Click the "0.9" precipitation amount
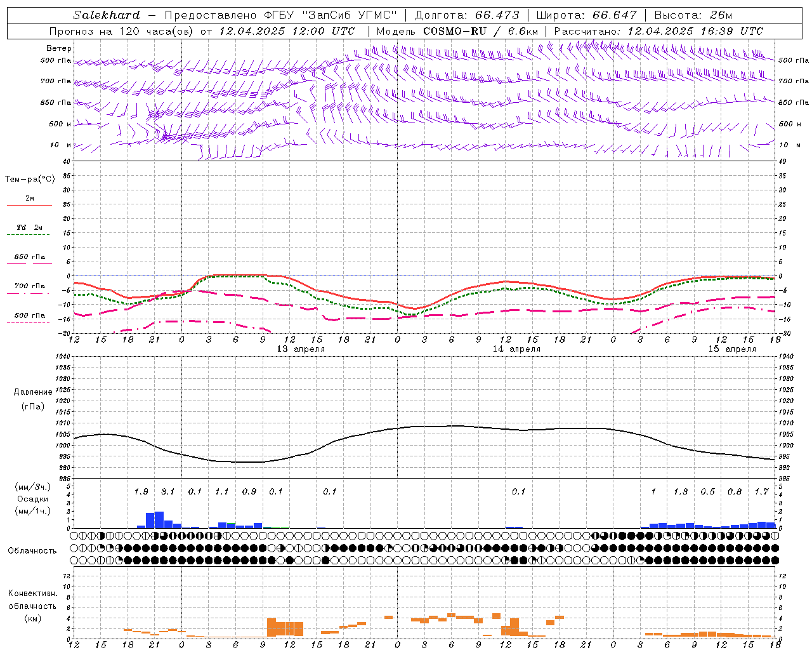The image size is (812, 650). [249, 492]
